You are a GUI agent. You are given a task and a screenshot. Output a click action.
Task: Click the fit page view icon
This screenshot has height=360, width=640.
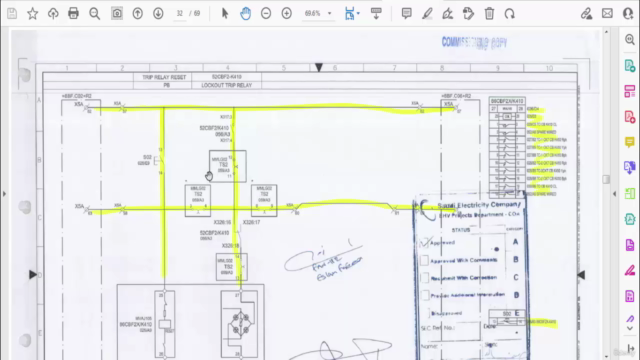(349, 13)
